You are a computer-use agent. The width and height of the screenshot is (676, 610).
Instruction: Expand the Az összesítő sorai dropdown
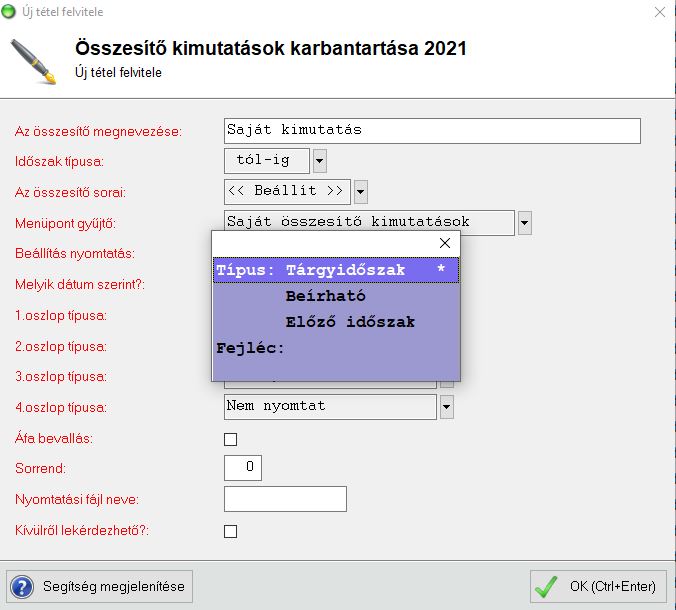click(361, 191)
